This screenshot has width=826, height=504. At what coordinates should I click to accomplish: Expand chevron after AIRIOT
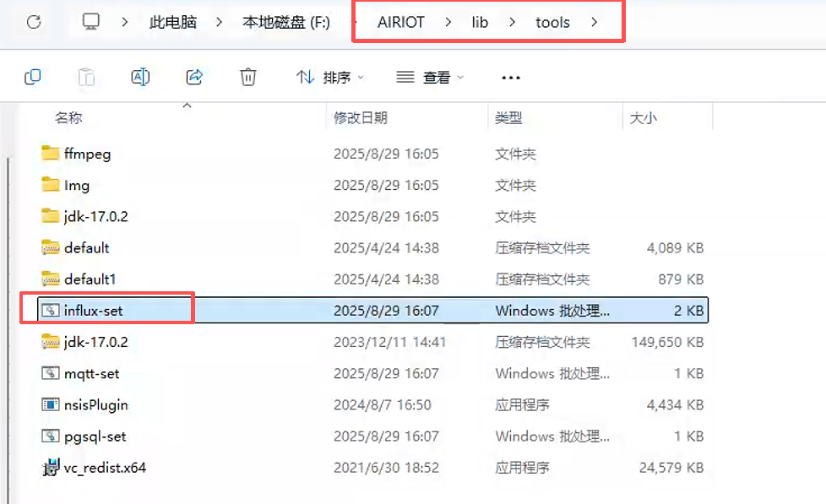(x=448, y=22)
